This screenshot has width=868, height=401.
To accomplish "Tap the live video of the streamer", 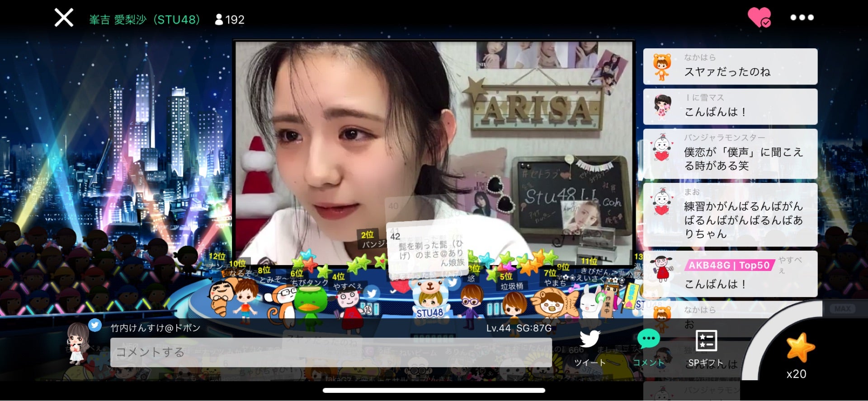I will click(434, 153).
